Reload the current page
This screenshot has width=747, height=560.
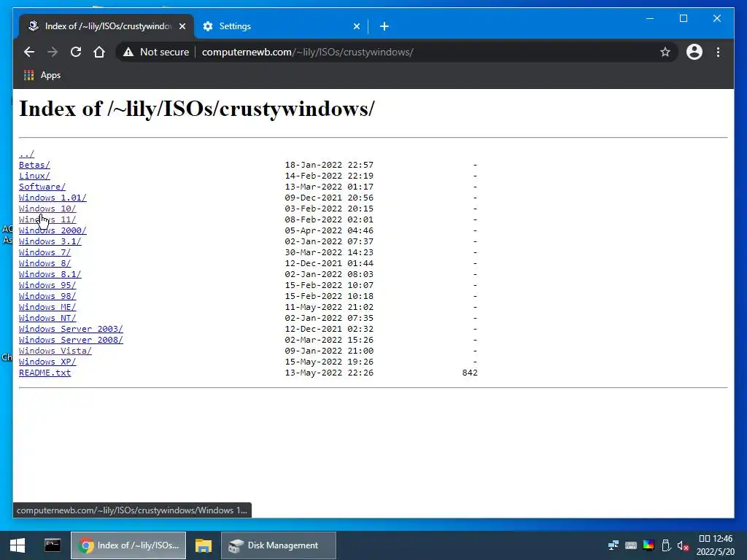(x=76, y=52)
